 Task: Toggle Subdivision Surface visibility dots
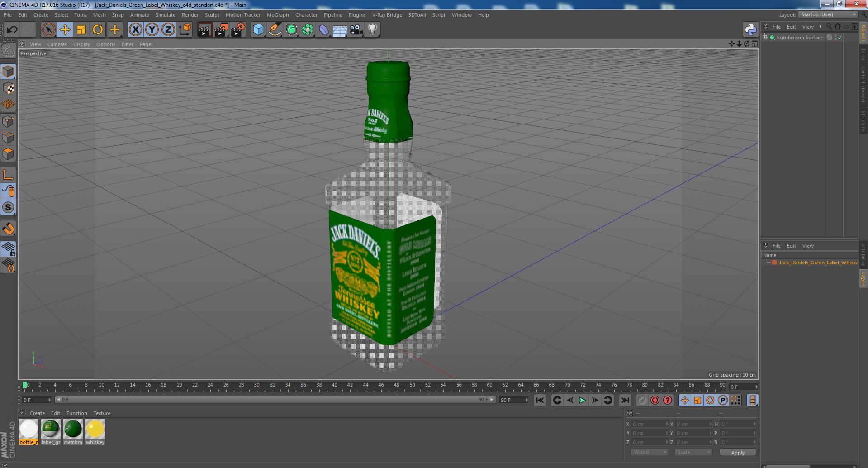835,38
